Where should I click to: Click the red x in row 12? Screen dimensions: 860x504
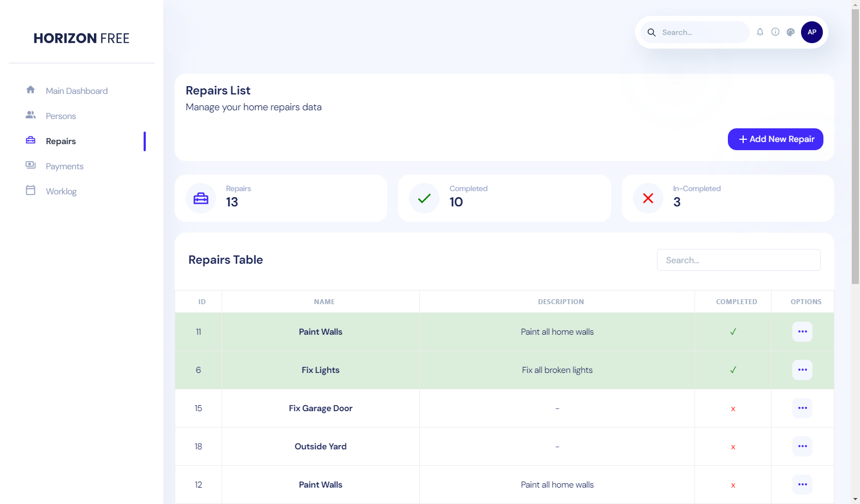pyautogui.click(x=733, y=485)
